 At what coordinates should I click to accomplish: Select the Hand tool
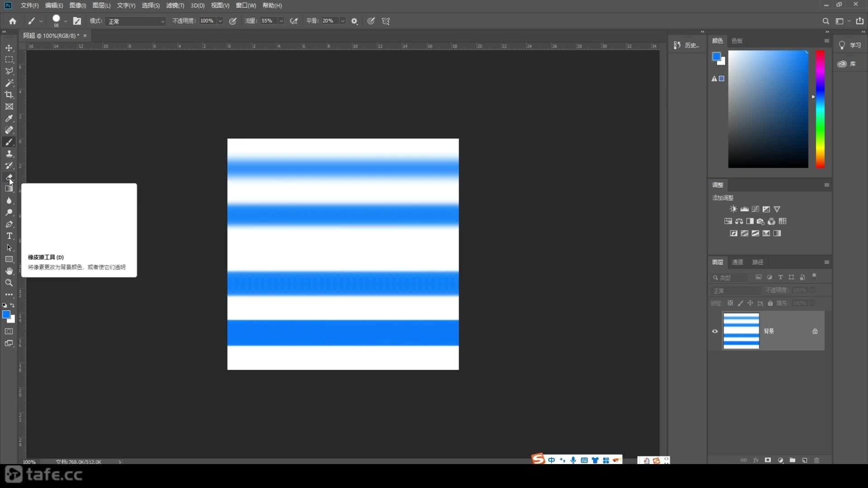[9, 271]
